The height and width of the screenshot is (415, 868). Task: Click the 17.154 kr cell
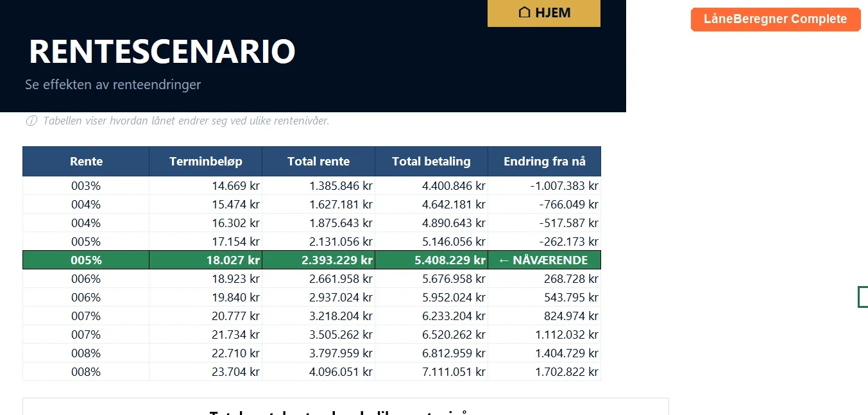click(x=206, y=242)
